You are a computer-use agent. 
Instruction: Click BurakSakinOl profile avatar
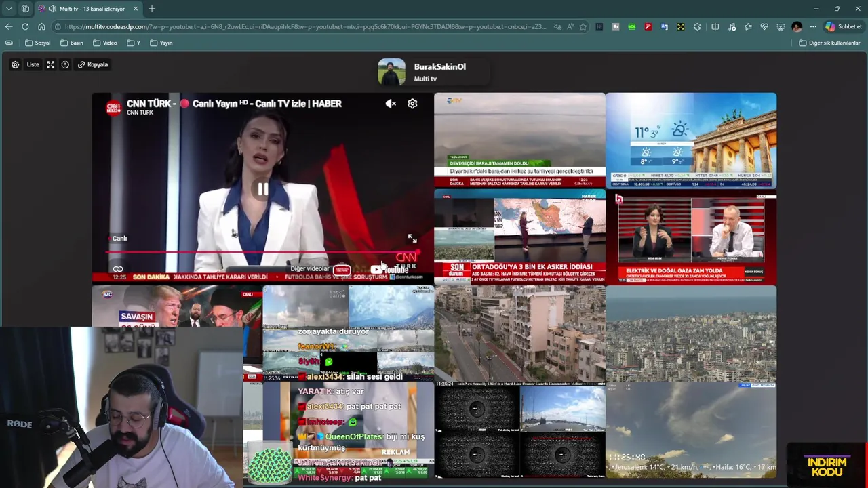point(391,72)
